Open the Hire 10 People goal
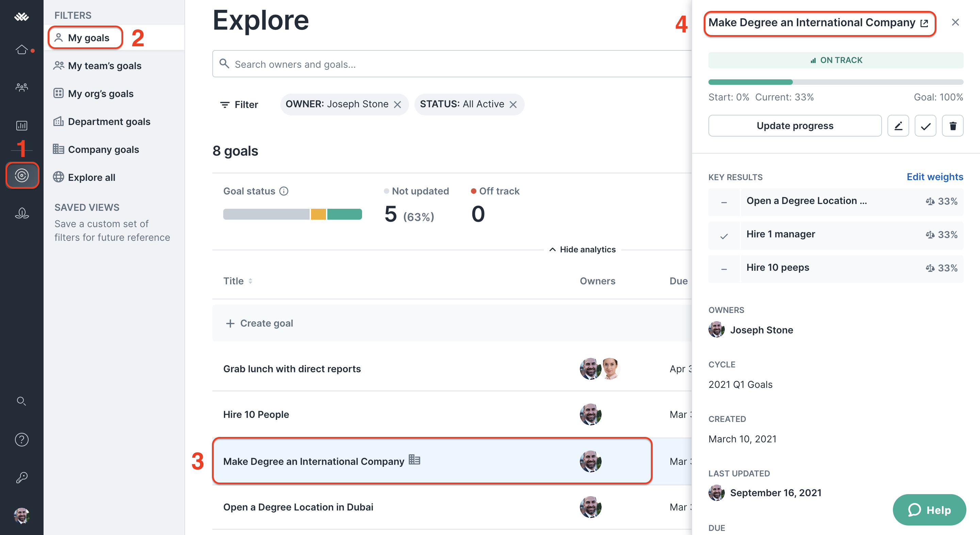980x535 pixels. [x=256, y=414]
